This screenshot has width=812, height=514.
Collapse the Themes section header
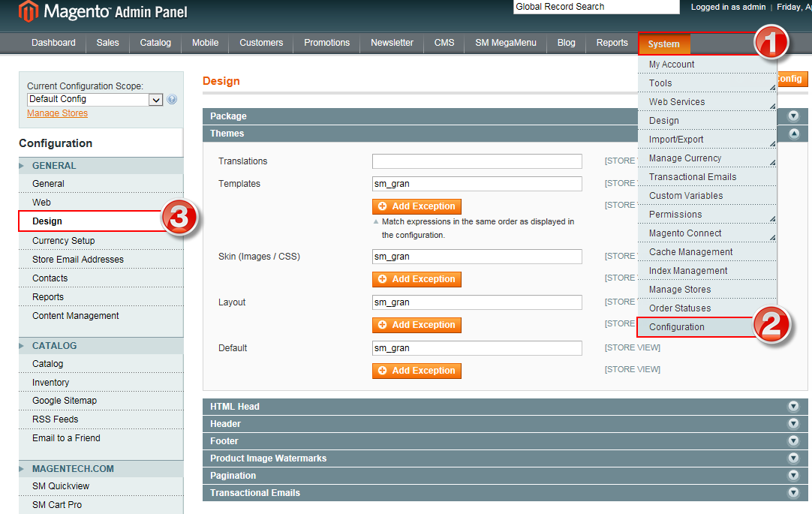coord(505,134)
